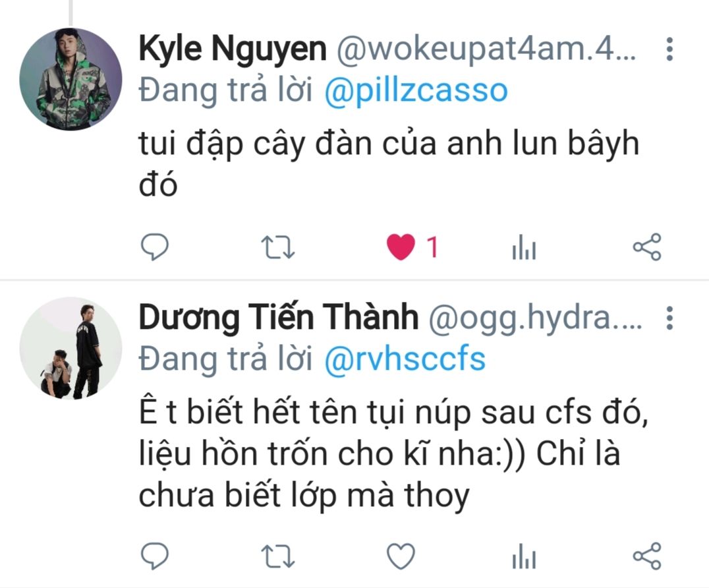The image size is (709, 588).
Task: Open the @rvhsccfs profile link
Action: (x=405, y=359)
